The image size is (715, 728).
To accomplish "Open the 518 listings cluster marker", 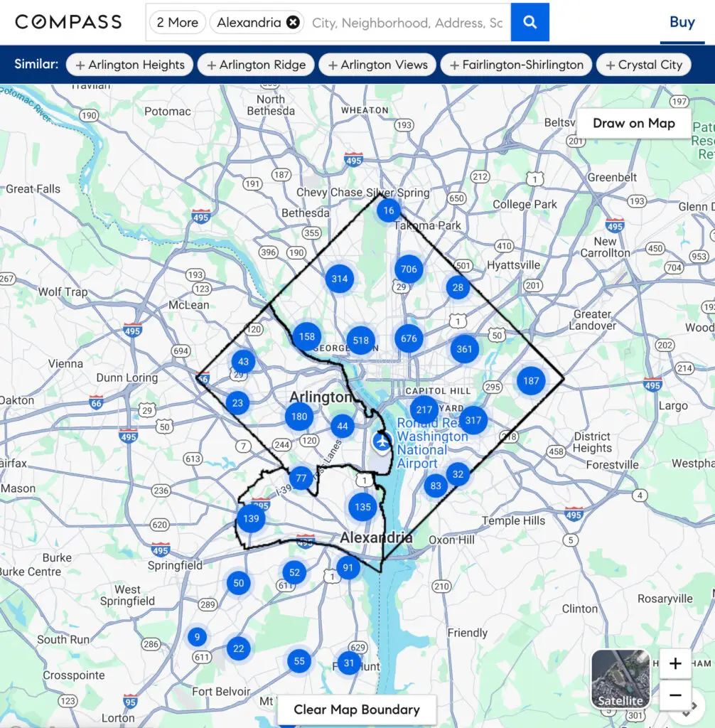I will click(x=361, y=340).
